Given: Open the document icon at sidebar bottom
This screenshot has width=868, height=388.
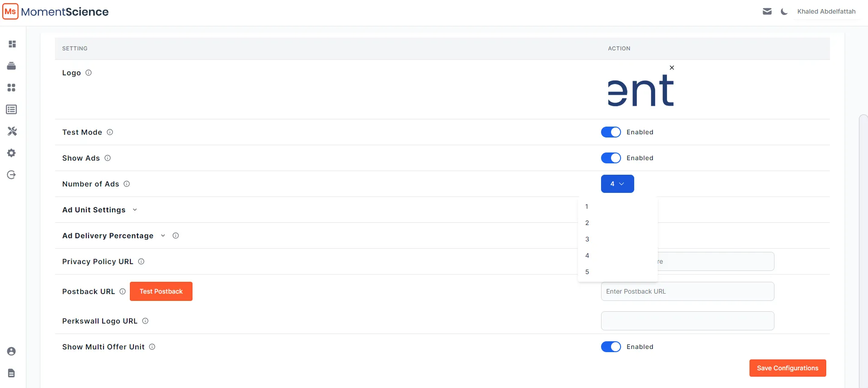Looking at the screenshot, I should coord(12,373).
